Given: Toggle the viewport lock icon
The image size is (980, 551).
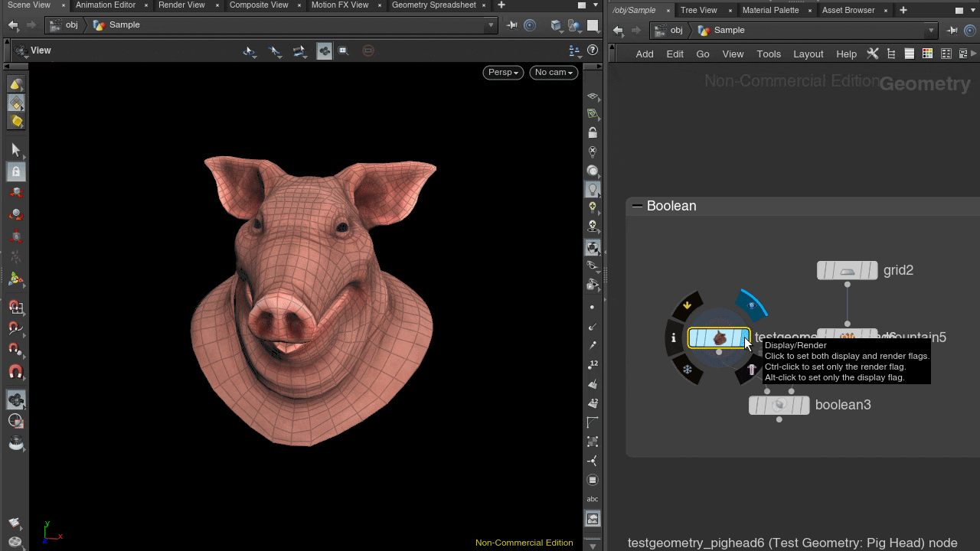Looking at the screenshot, I should tap(592, 133).
